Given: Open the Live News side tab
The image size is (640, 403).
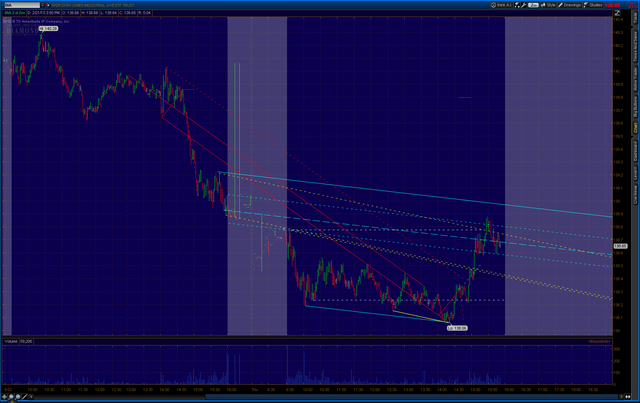Looking at the screenshot, I should [635, 194].
